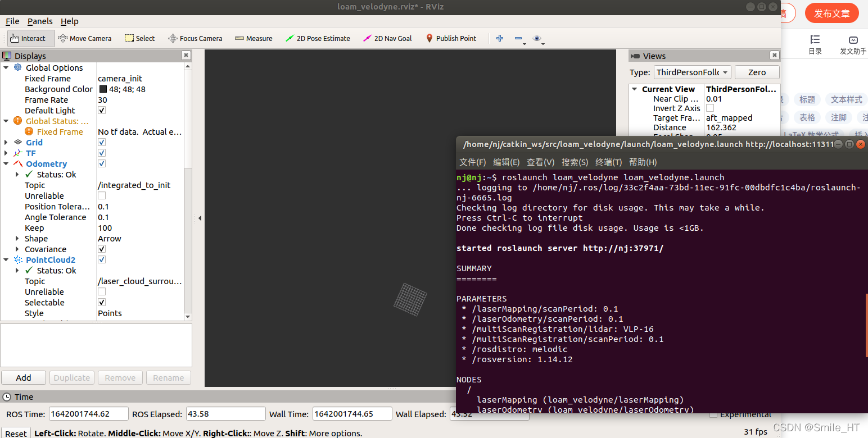
Task: Activate the Publish Point tool
Action: [x=451, y=38]
